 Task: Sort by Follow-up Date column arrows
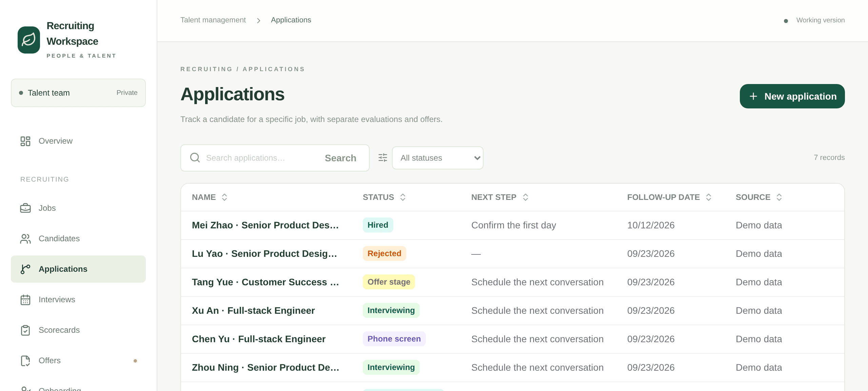coord(709,197)
